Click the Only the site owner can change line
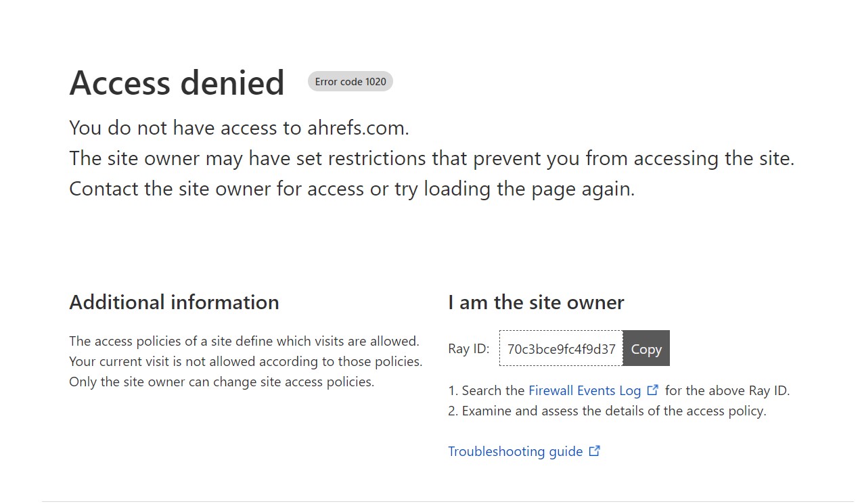Image resolution: width=860 pixels, height=504 pixels. (x=221, y=382)
